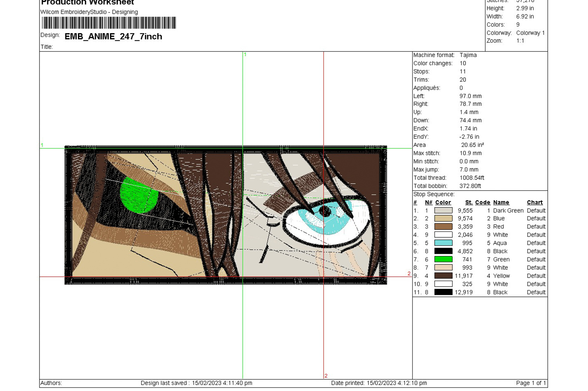The width and height of the screenshot is (588, 391).
Task: Click the "Dark Green" thread name
Action: pos(508,210)
